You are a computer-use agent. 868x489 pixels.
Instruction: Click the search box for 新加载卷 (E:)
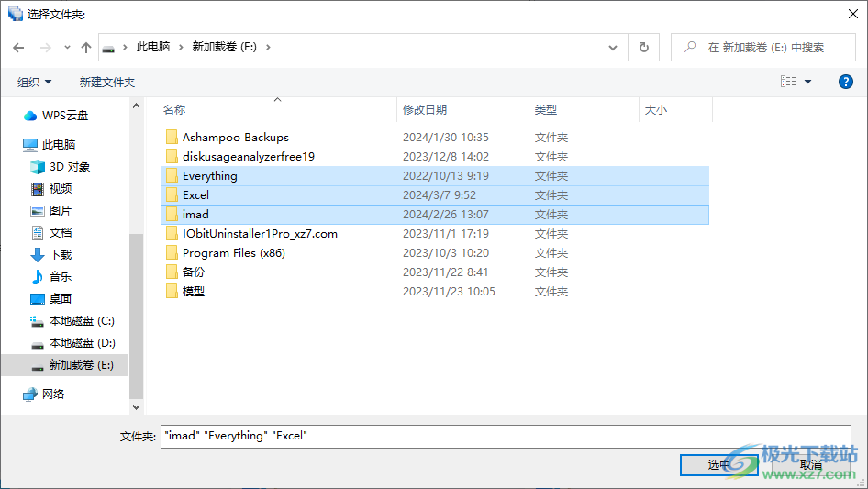point(763,47)
